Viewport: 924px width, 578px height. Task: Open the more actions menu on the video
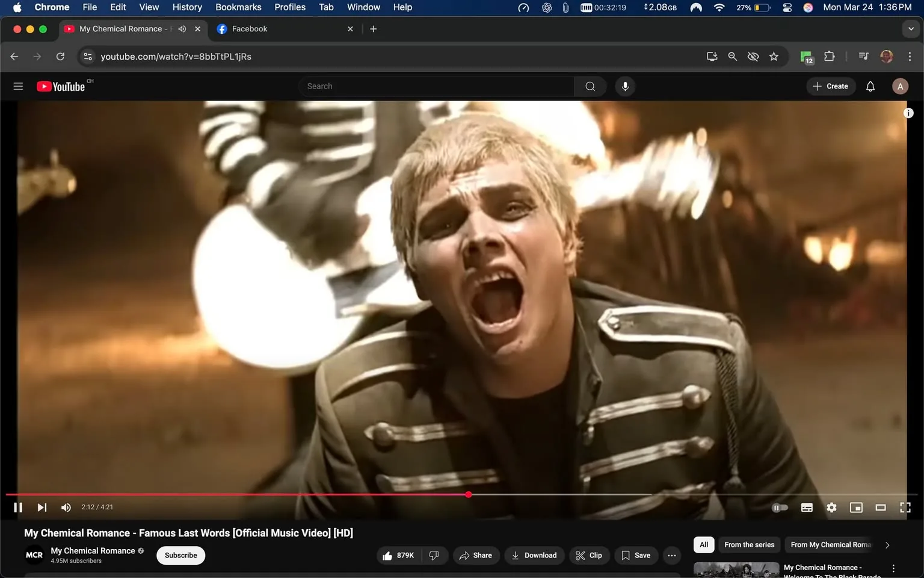(x=671, y=555)
